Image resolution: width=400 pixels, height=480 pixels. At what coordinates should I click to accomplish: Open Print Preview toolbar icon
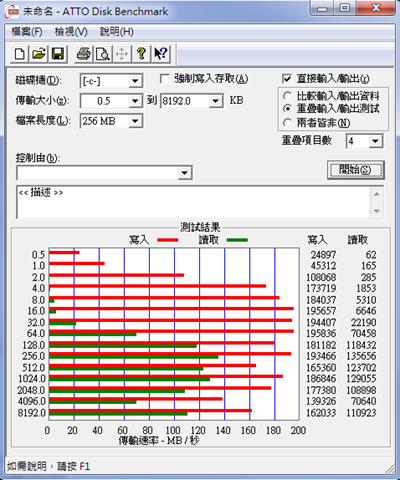coord(103,54)
